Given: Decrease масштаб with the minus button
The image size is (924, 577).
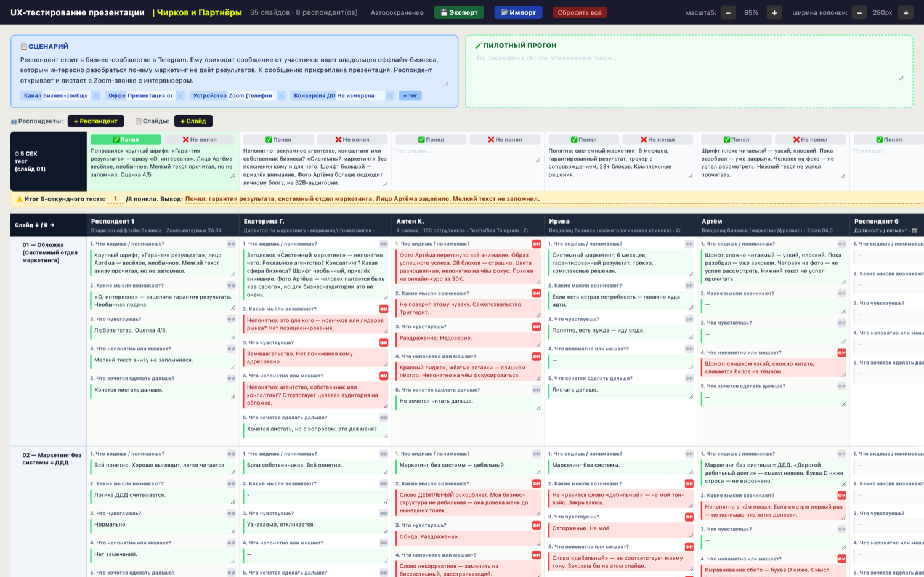Looking at the screenshot, I should [x=728, y=12].
